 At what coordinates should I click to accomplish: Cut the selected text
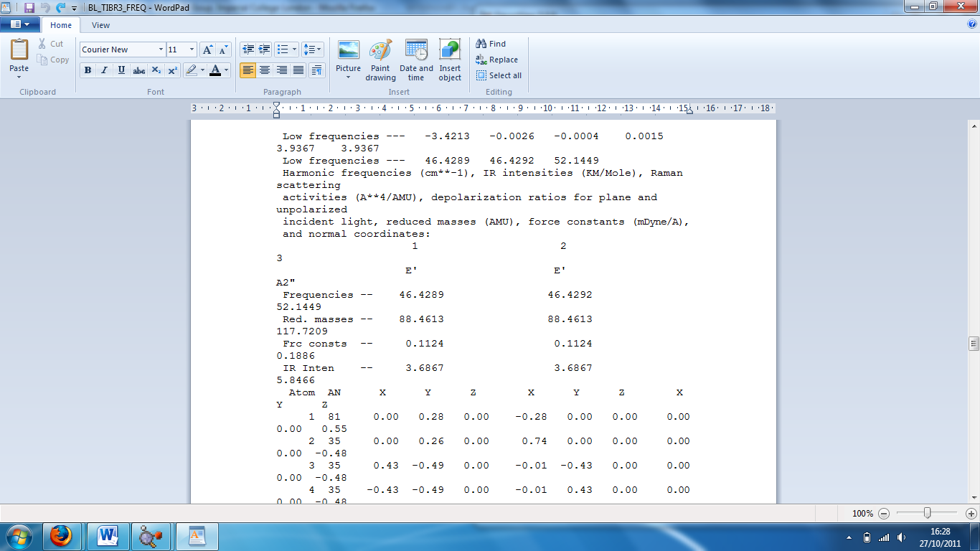point(50,44)
